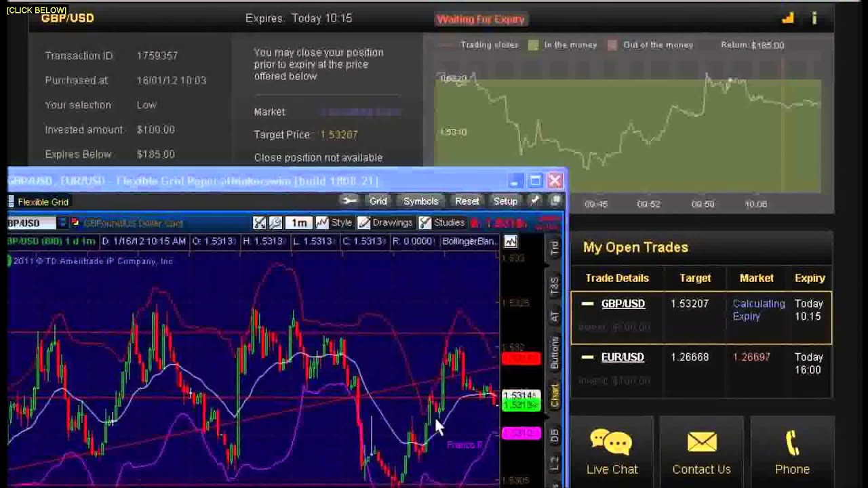
Task: Open the Grid menu
Action: [378, 201]
